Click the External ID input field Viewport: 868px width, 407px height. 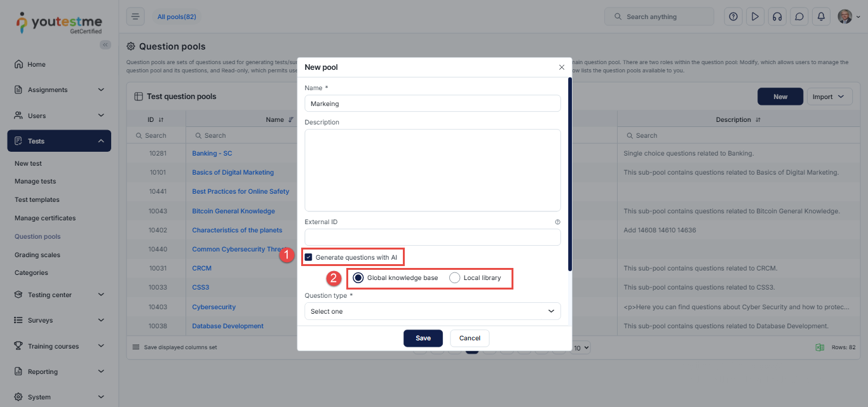coord(433,237)
